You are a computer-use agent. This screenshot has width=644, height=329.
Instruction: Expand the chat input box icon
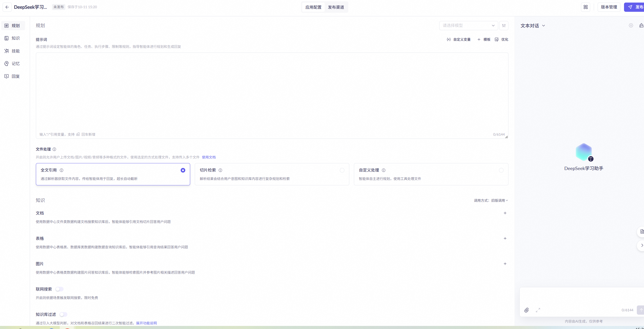538,310
